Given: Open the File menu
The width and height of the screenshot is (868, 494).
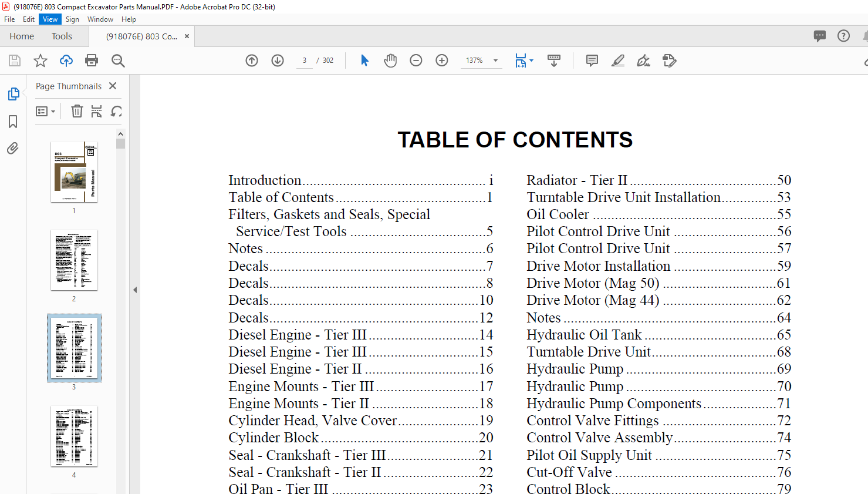Looking at the screenshot, I should [x=9, y=19].
